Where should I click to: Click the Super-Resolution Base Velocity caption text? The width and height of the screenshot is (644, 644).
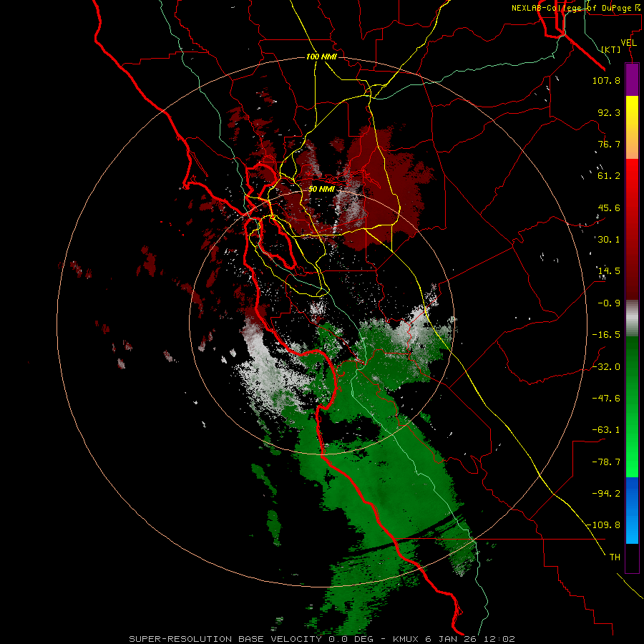pos(322,639)
